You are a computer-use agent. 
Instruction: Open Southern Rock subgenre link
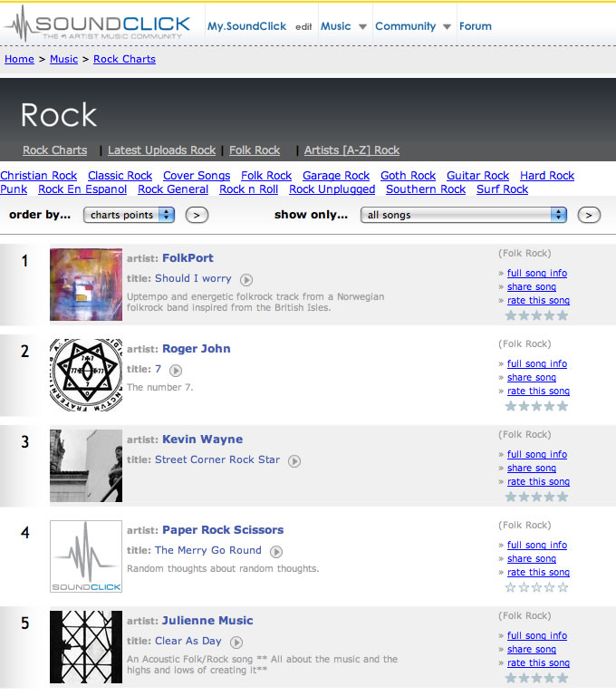[x=426, y=189]
